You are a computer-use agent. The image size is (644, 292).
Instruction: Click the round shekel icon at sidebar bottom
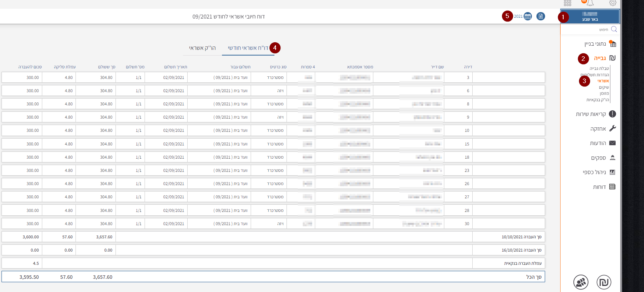pos(604,282)
